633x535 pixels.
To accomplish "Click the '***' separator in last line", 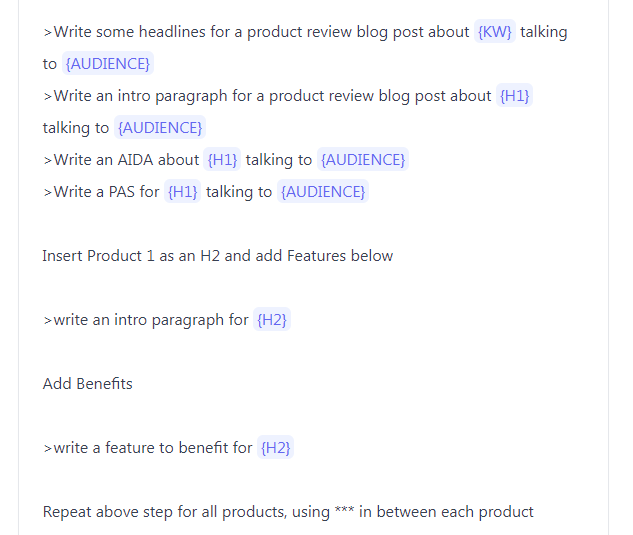I will 345,512.
